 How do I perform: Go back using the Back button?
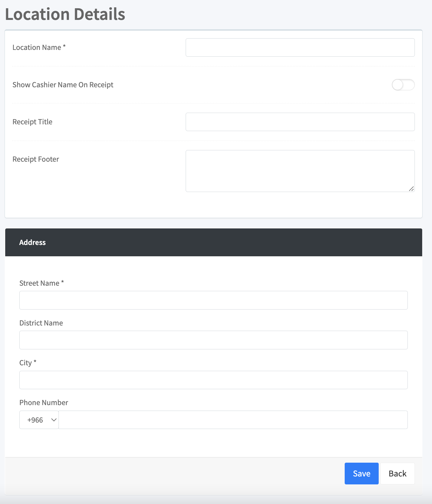[397, 473]
